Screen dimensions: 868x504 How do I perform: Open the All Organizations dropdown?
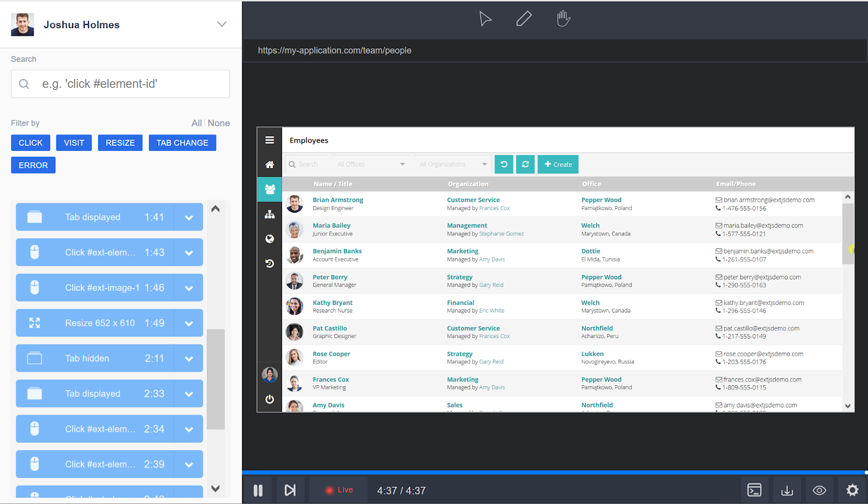tap(452, 164)
